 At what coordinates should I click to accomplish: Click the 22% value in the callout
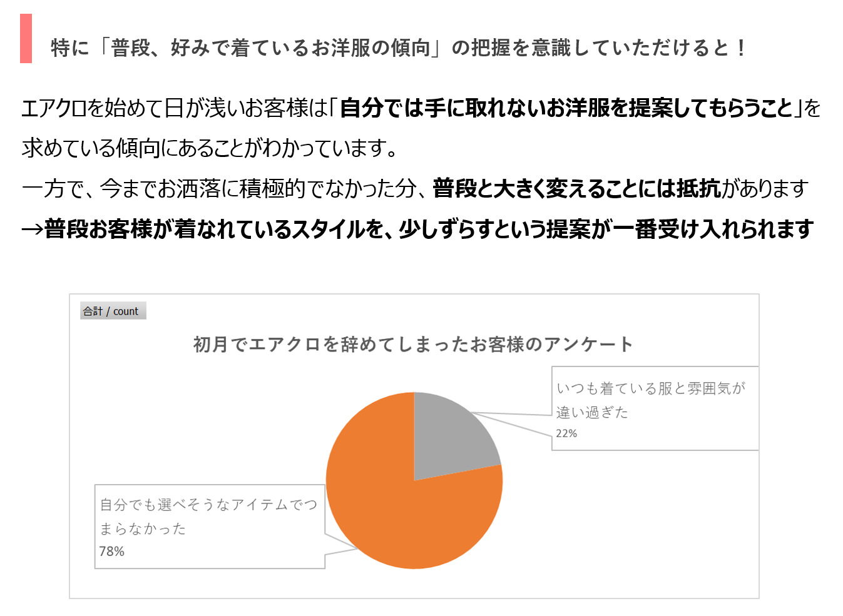[x=566, y=433]
